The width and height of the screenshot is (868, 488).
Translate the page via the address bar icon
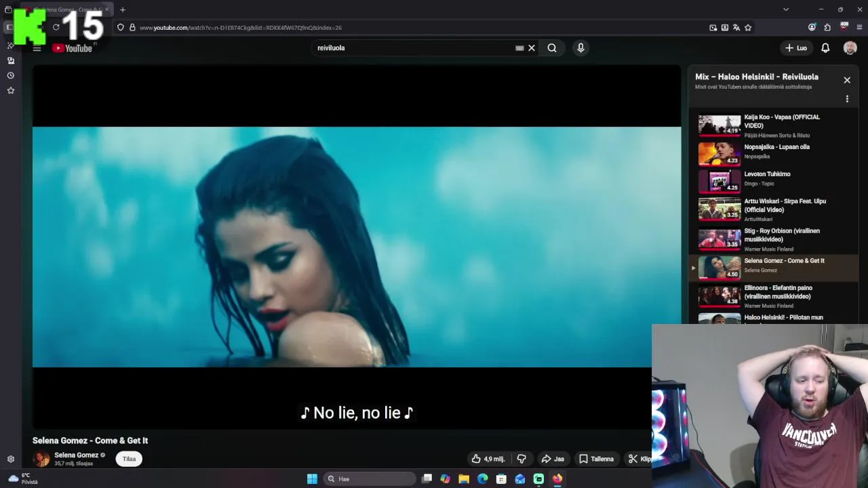[x=736, y=28]
